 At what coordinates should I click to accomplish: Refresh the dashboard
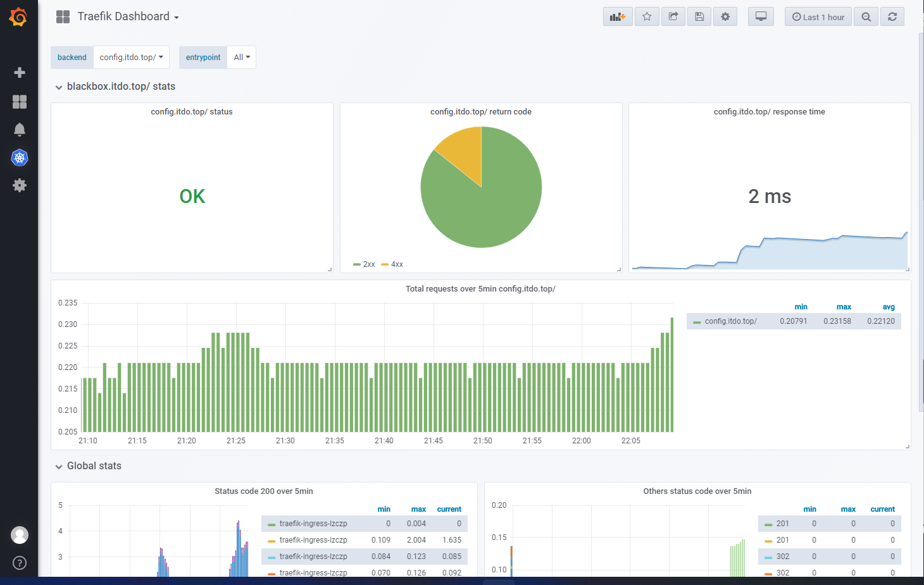click(x=892, y=16)
